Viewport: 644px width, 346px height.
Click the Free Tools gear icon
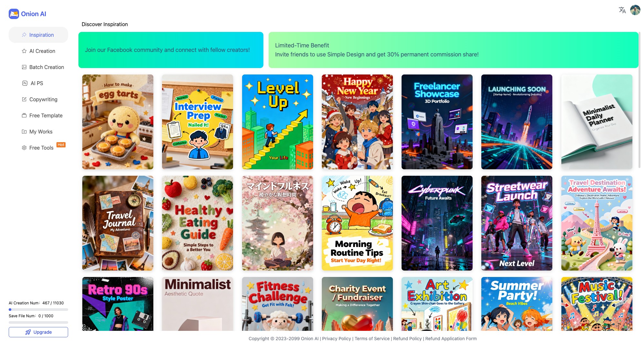click(x=24, y=148)
